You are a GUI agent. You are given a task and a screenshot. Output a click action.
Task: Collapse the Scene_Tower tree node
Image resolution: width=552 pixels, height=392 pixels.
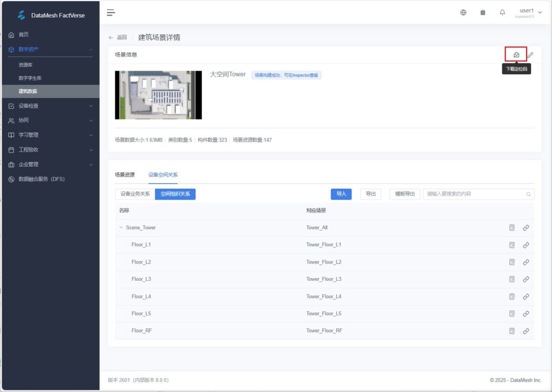(x=121, y=228)
